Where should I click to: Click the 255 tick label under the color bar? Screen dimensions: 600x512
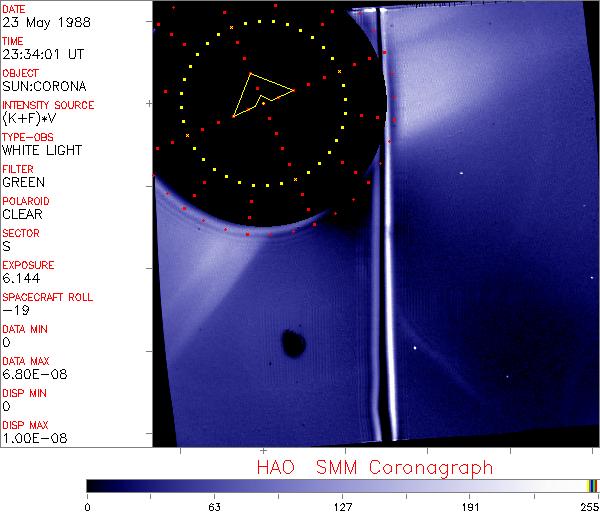589,505
